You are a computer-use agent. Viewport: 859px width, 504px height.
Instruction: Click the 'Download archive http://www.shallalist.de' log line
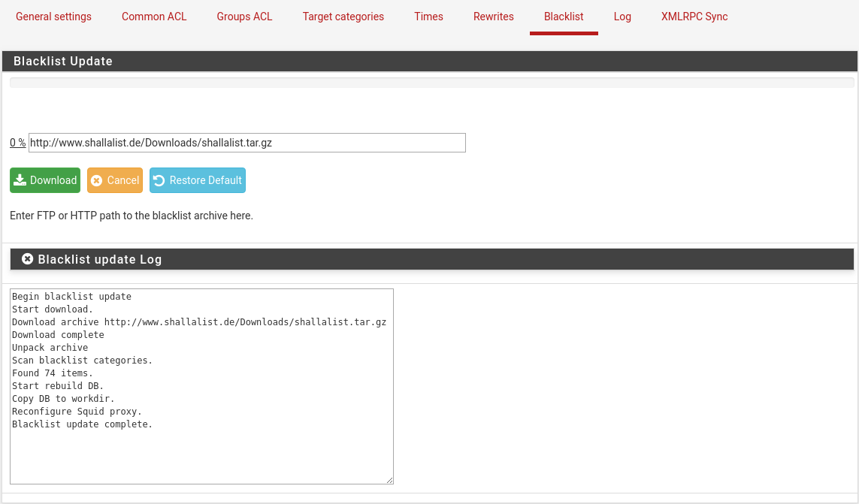[199, 322]
